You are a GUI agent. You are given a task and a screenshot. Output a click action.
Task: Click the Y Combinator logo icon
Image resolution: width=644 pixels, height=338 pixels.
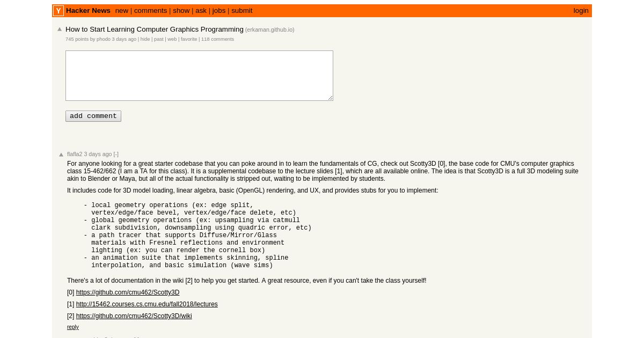pyautogui.click(x=58, y=11)
